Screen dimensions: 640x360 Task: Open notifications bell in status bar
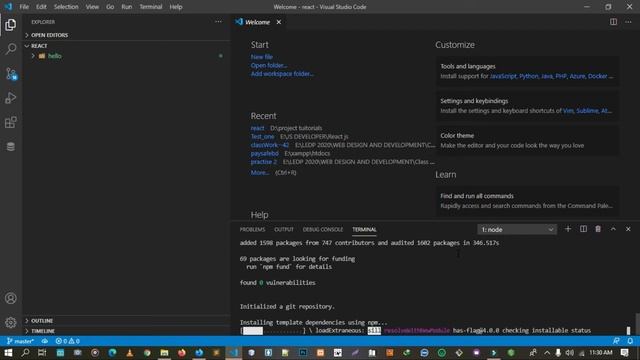pos(630,341)
